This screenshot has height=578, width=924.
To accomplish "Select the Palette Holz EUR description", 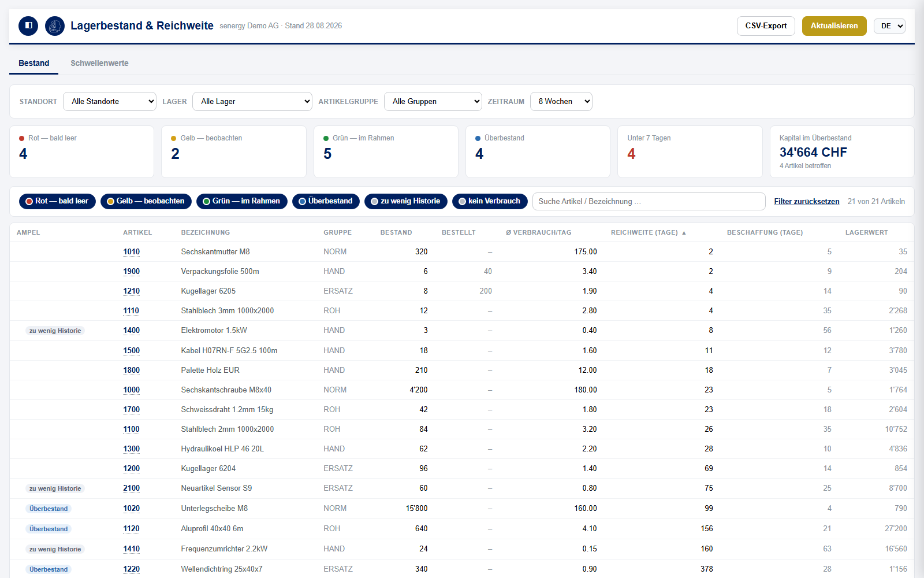I will pyautogui.click(x=210, y=370).
